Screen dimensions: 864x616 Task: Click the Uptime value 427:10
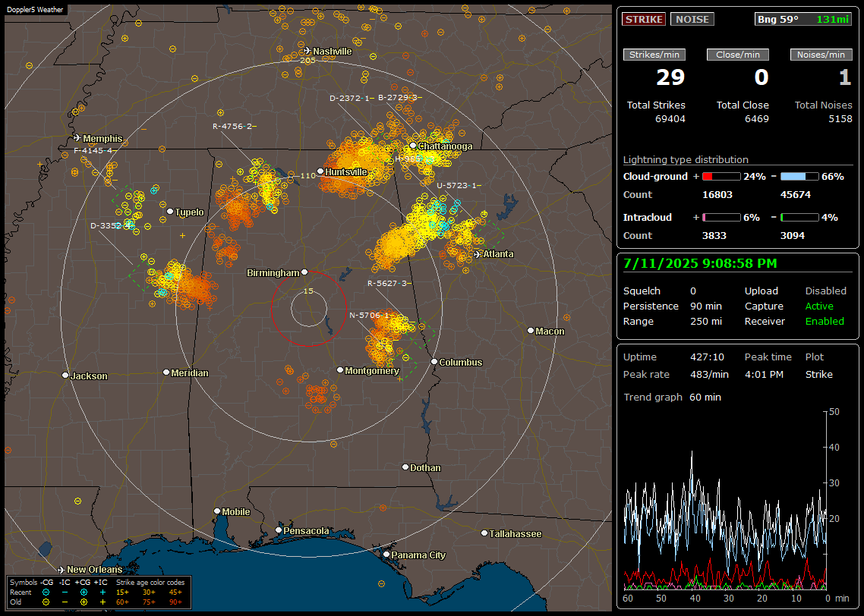(706, 357)
